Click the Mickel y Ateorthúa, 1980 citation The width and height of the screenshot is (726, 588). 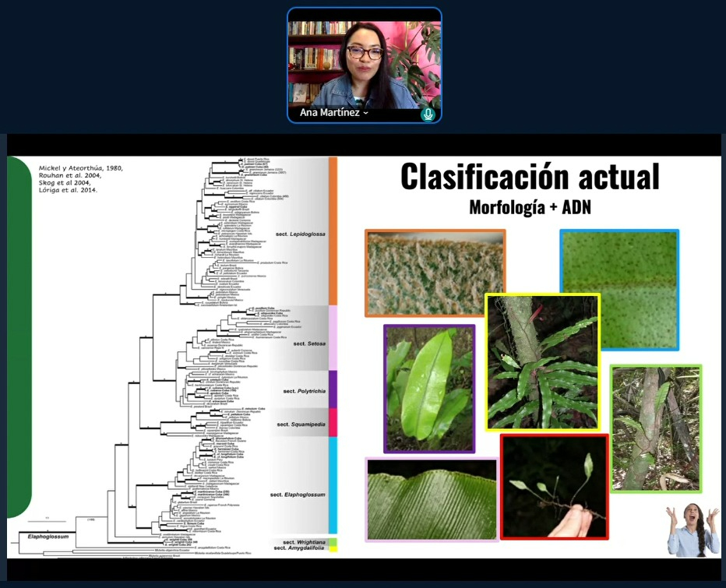coord(81,168)
